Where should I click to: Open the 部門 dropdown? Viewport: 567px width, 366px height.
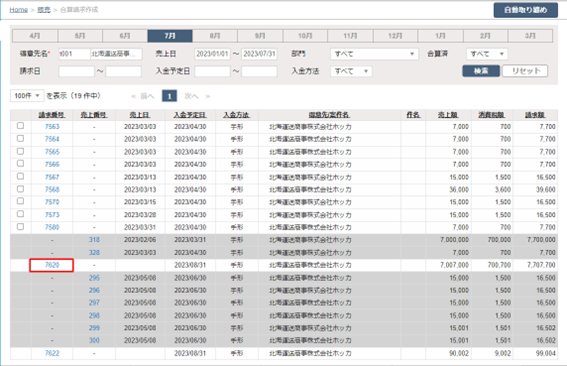click(x=374, y=54)
